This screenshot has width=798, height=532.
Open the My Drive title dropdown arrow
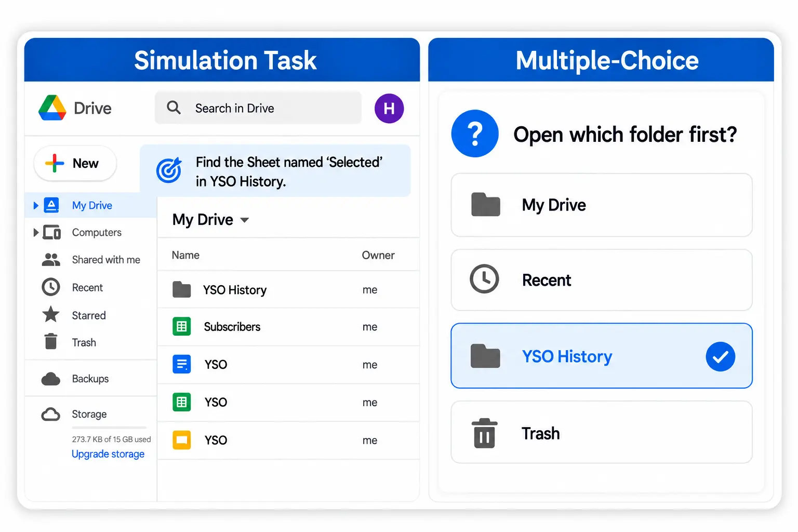[x=245, y=220]
